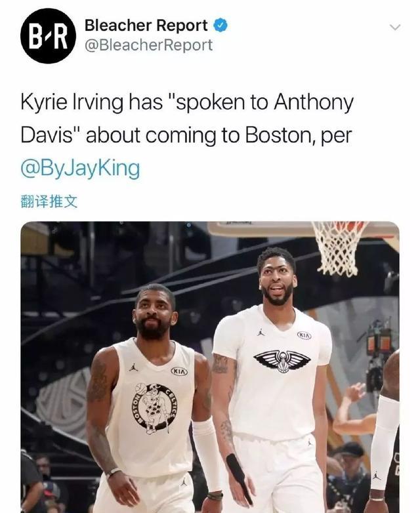The image size is (420, 513).
Task: Open the Bleacher Report display name
Action: (146, 26)
